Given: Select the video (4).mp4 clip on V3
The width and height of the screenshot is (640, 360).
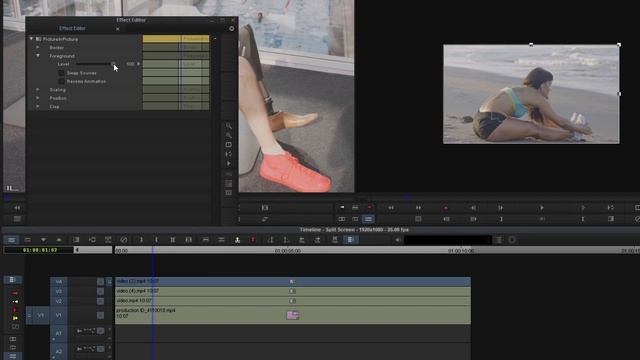Looking at the screenshot, I should point(293,291).
